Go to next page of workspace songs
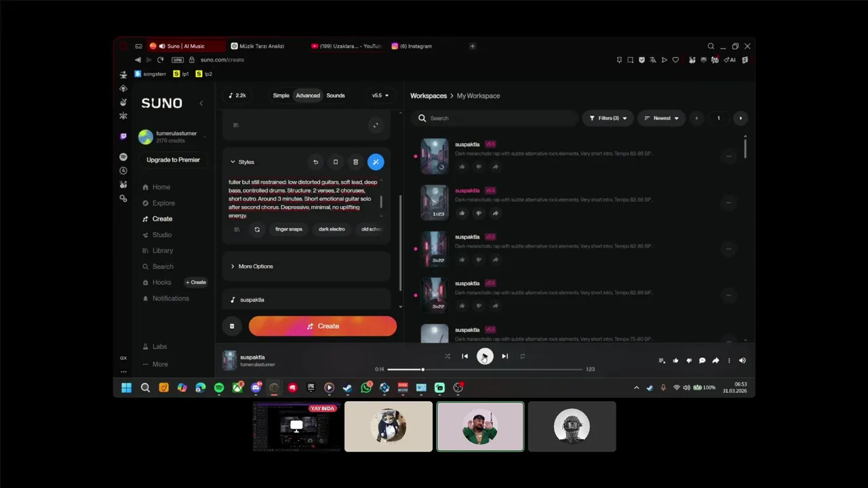 pyautogui.click(x=741, y=118)
